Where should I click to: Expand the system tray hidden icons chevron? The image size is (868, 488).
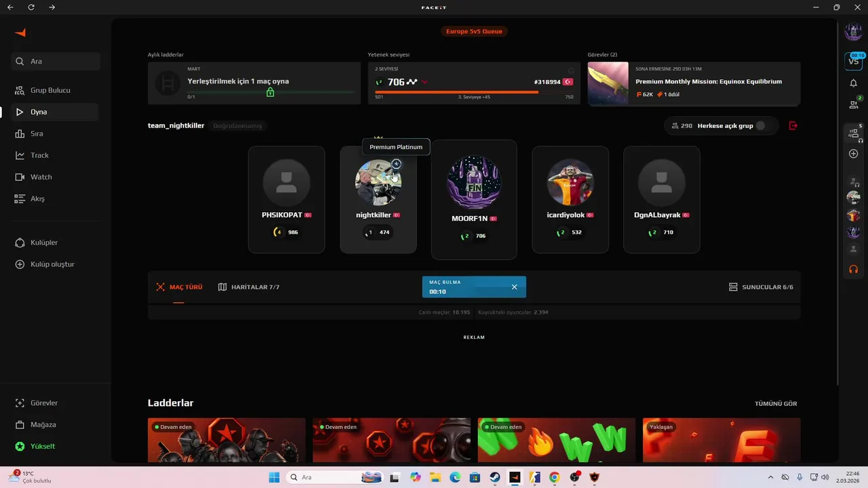[770, 477]
